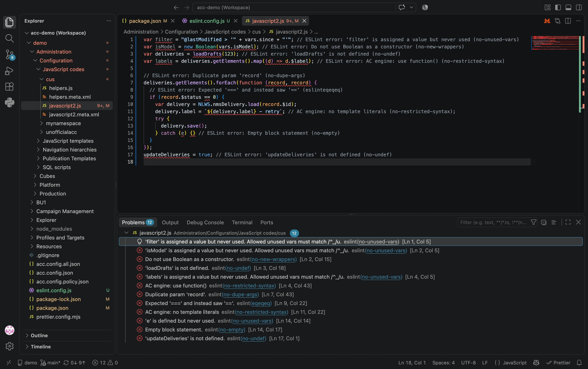Screen dimensions: 588x369
Task: Select the Debug Console panel tab
Action: point(205,222)
